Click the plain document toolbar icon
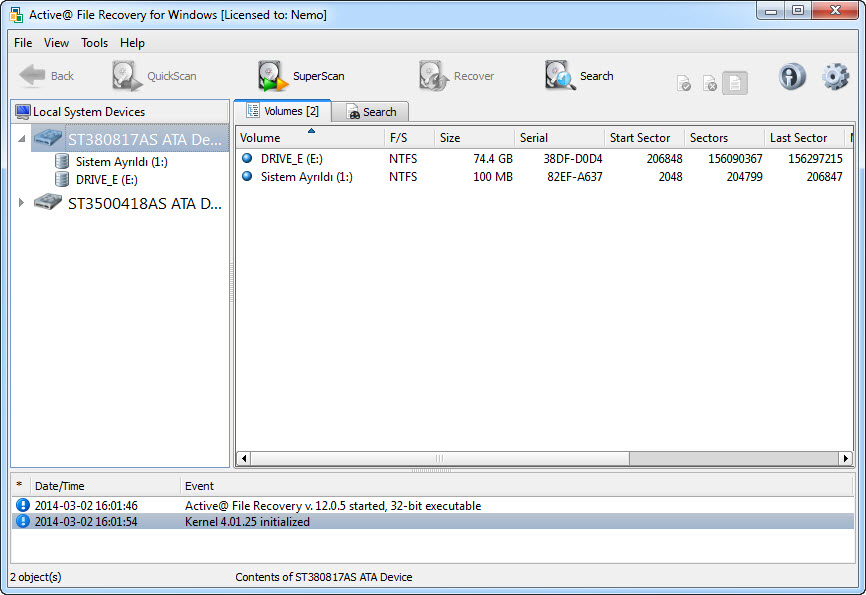The width and height of the screenshot is (866, 595). point(735,83)
